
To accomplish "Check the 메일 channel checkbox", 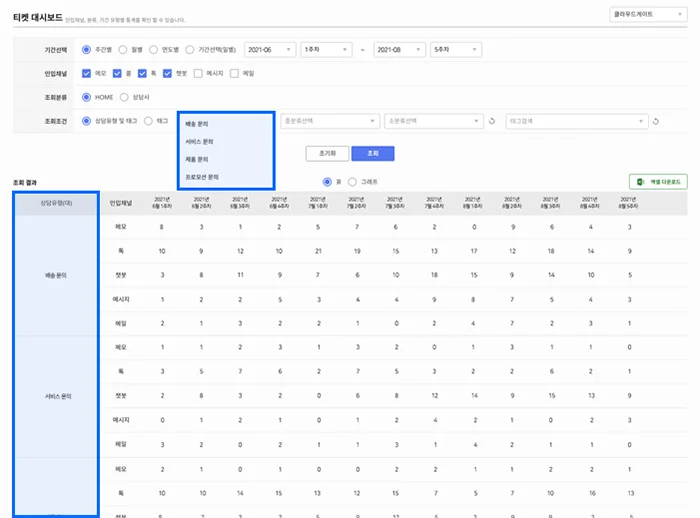I will [235, 73].
